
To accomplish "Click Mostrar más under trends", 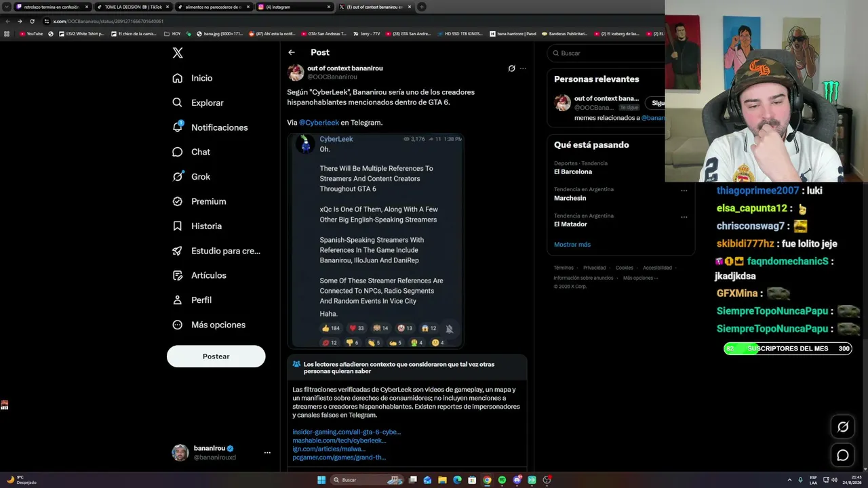I will point(572,245).
